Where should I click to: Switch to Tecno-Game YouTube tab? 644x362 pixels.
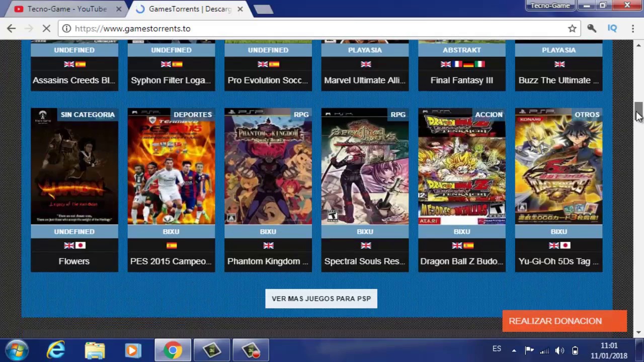(x=67, y=9)
